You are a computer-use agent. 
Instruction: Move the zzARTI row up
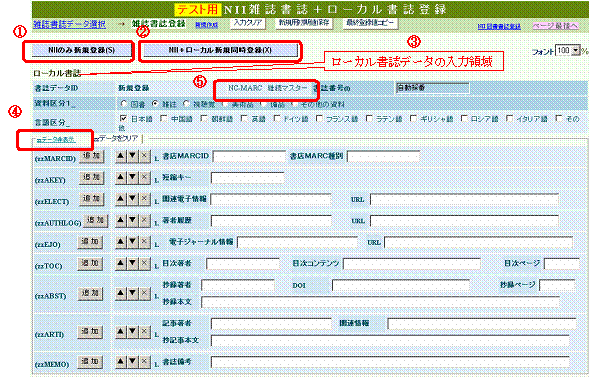point(120,332)
